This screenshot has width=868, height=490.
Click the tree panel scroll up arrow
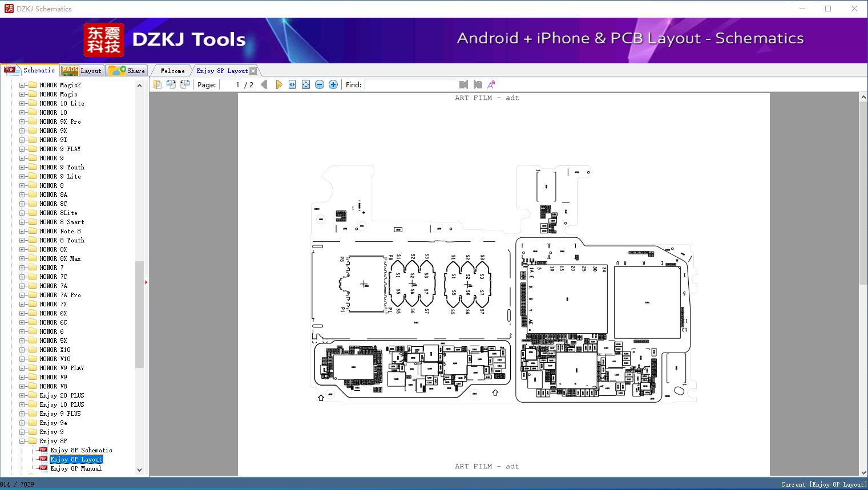click(139, 86)
